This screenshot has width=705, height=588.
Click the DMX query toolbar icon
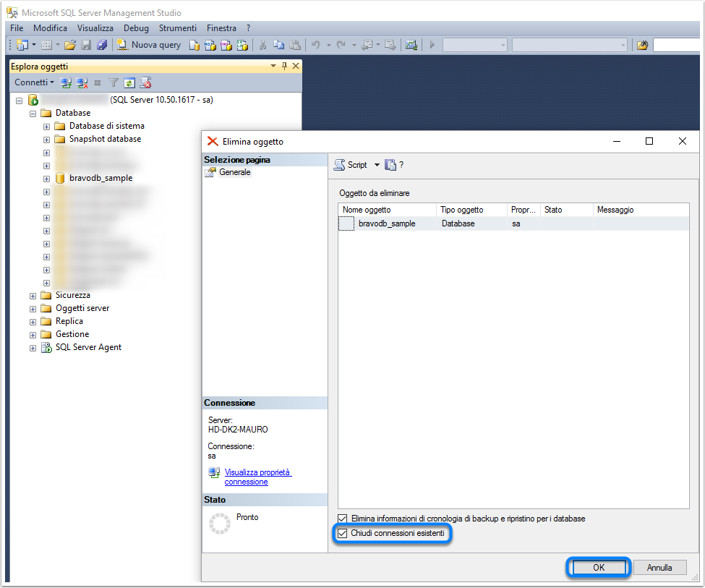point(226,45)
